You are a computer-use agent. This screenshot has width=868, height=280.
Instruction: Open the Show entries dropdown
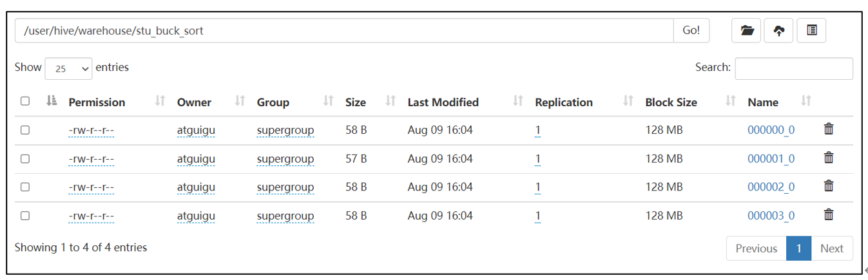[68, 68]
